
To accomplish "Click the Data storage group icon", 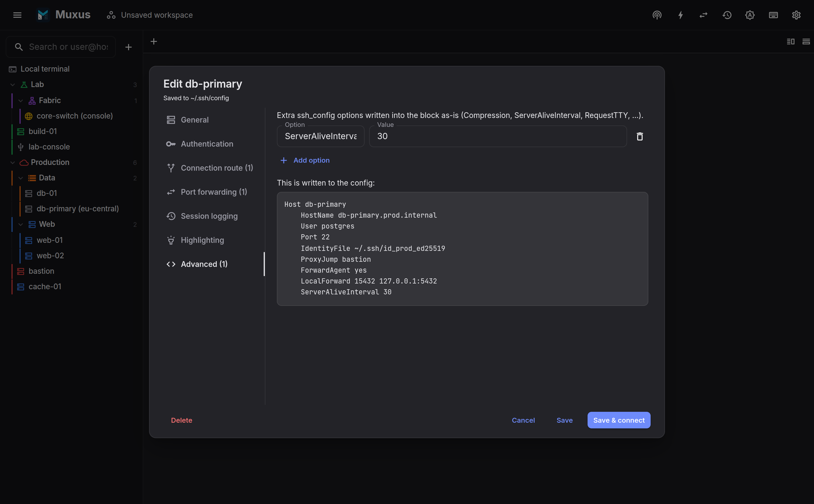I will [x=32, y=178].
